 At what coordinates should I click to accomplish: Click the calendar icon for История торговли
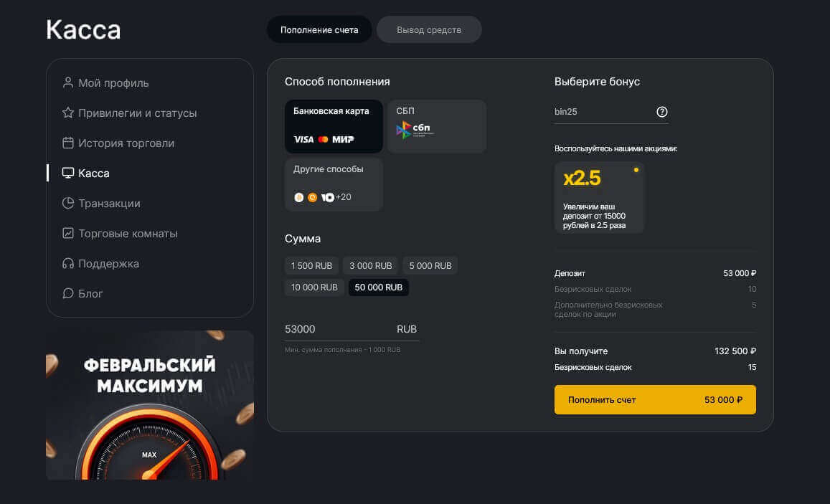pyautogui.click(x=68, y=143)
